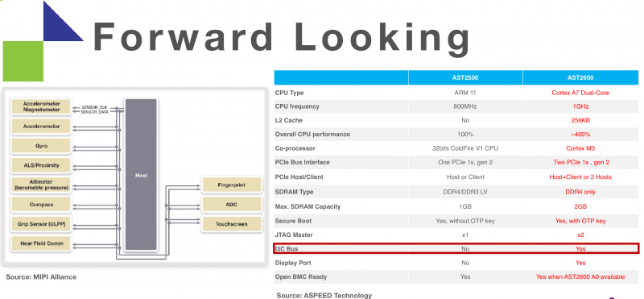Click the "CPU Type" row label
644x299 pixels.
pyautogui.click(x=290, y=93)
